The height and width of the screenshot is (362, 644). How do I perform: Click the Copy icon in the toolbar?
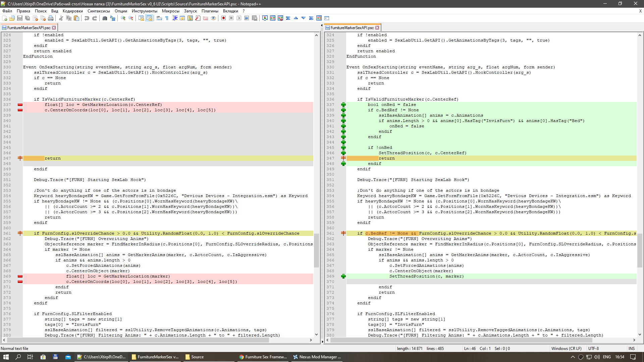coord(69,18)
